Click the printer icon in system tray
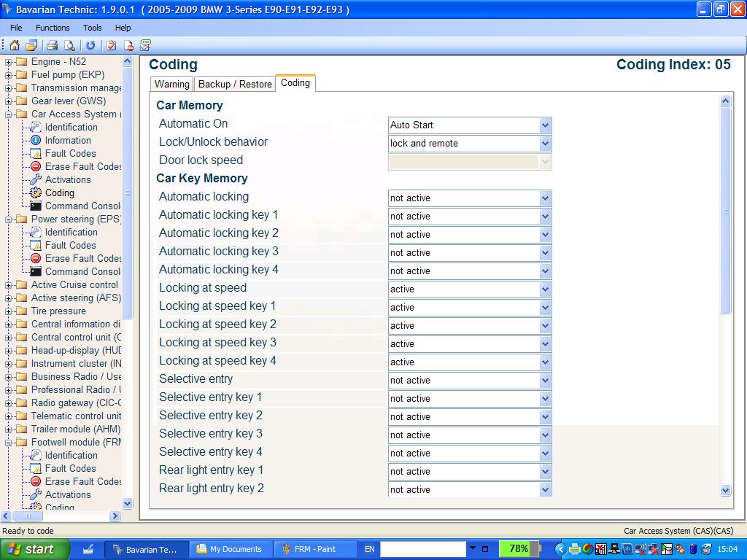Screen dimensions: 747x560 [x=575, y=549]
